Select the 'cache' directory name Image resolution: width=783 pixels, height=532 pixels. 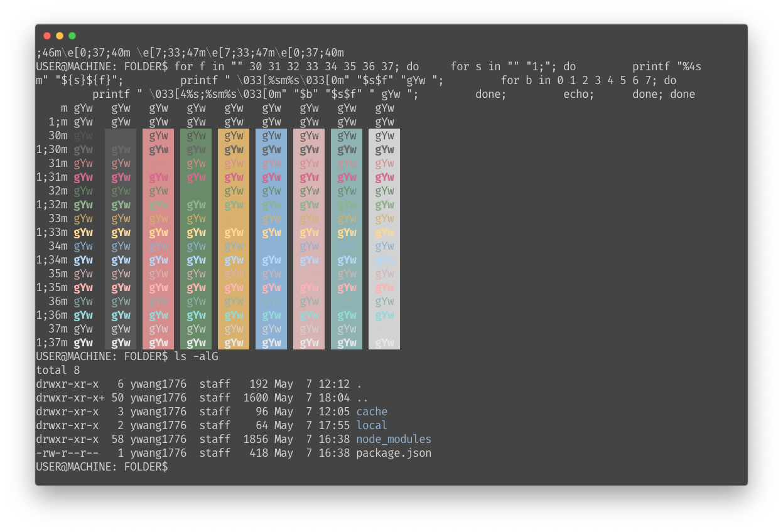pos(372,412)
